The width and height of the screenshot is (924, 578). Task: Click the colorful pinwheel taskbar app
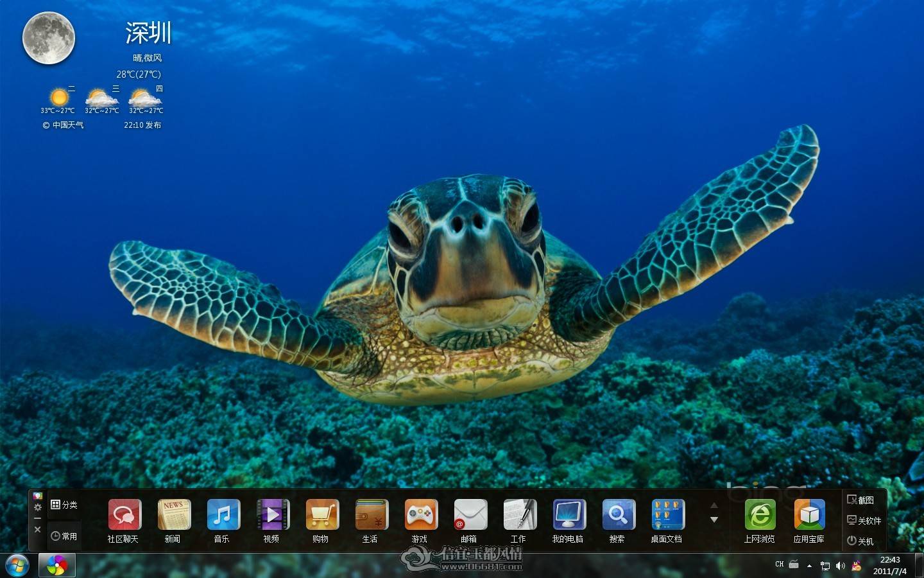57,566
